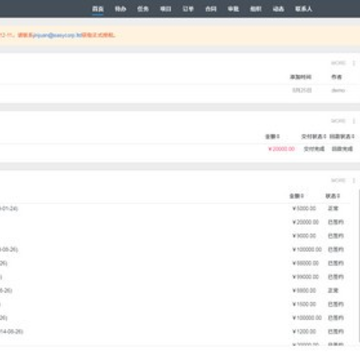
Task: Click 已签约 status in ¥1200.00 row
Action: 336,332
